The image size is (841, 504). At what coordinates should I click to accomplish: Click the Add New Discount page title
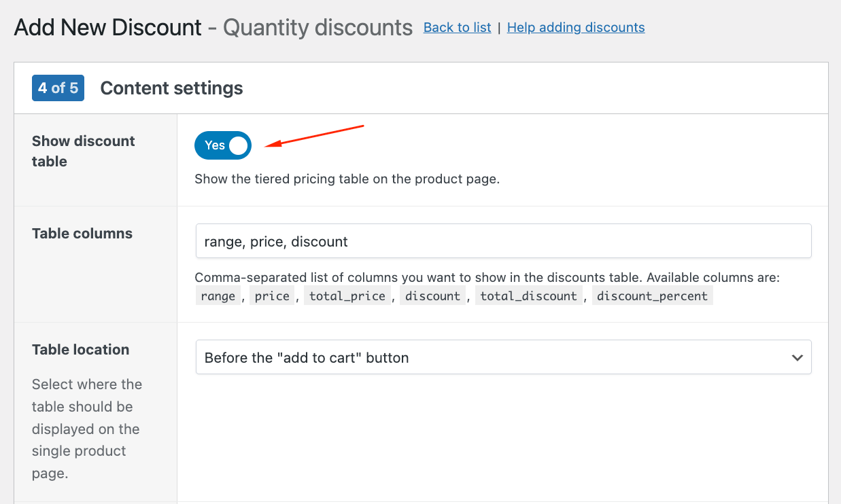(107, 27)
